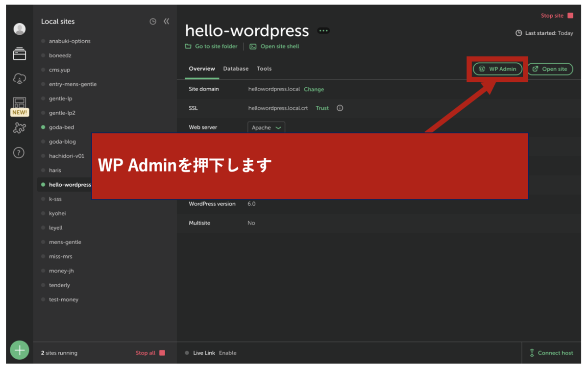The width and height of the screenshot is (588, 370).
Task: Open the Web server Apache dropdown
Action: [266, 127]
